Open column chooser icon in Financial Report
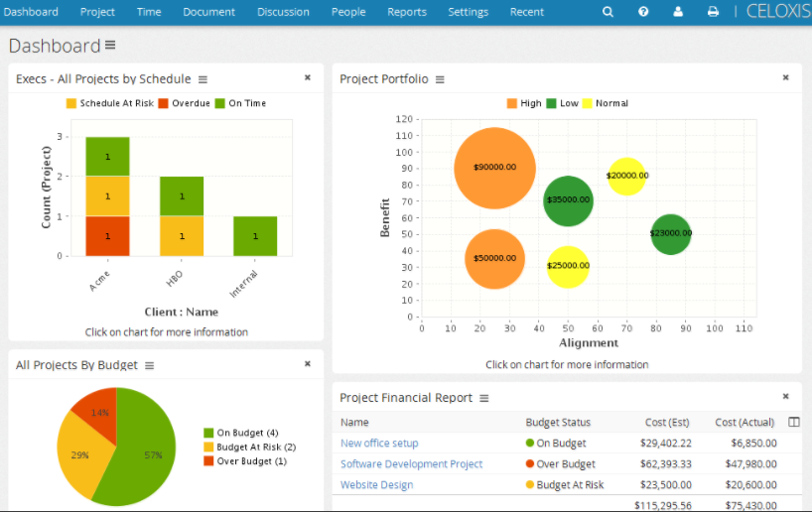The width and height of the screenshot is (812, 512). (x=793, y=422)
